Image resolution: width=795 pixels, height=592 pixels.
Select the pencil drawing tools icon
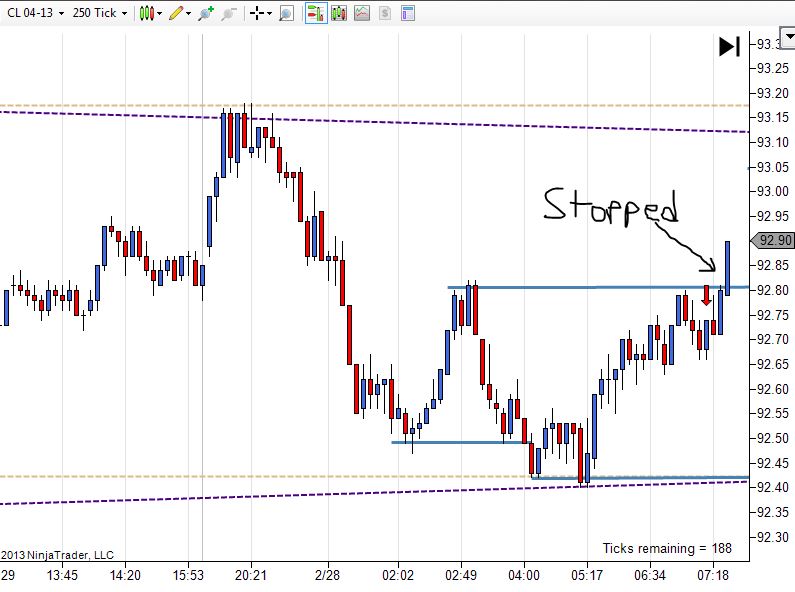tap(175, 13)
